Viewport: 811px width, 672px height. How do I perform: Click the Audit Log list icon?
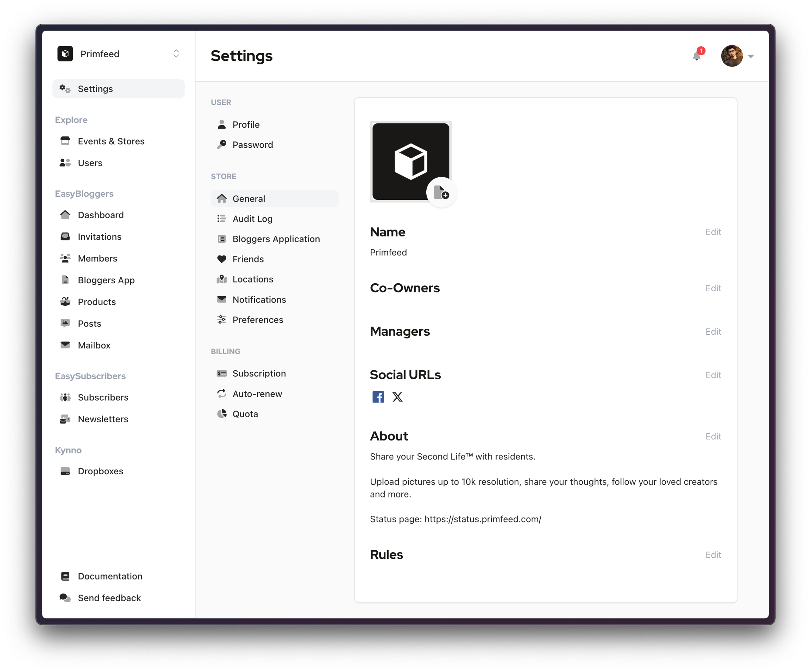pos(222,219)
